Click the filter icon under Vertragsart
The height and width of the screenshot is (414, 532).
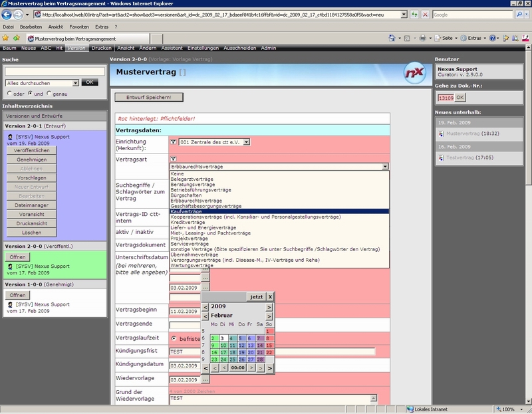click(173, 159)
